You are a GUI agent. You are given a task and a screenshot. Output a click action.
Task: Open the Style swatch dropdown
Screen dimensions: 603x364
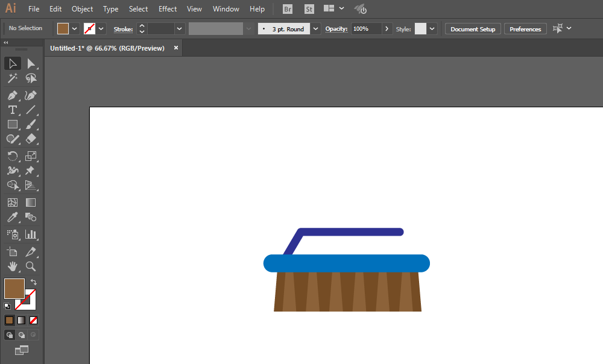[x=432, y=29]
